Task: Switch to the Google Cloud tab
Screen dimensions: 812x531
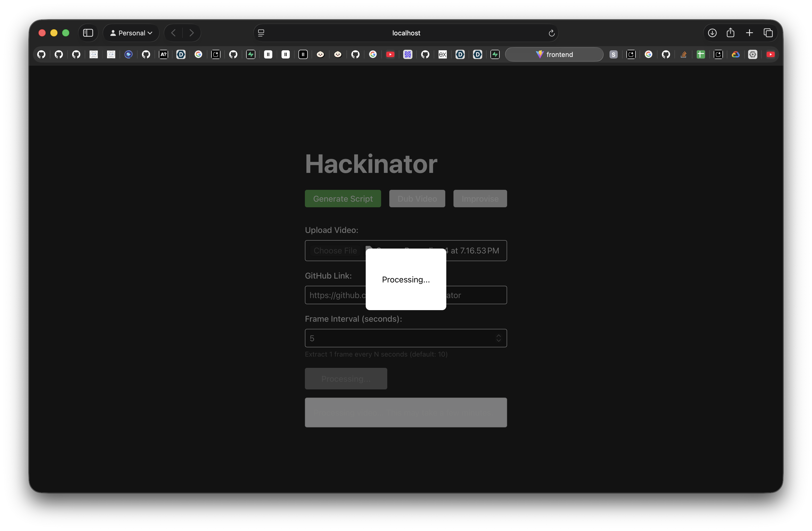Action: pos(736,55)
